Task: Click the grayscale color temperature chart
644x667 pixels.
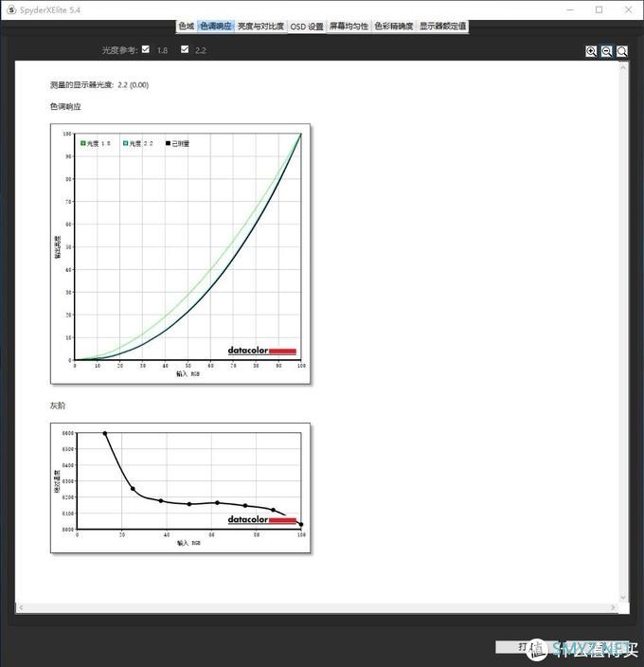Action: click(180, 488)
